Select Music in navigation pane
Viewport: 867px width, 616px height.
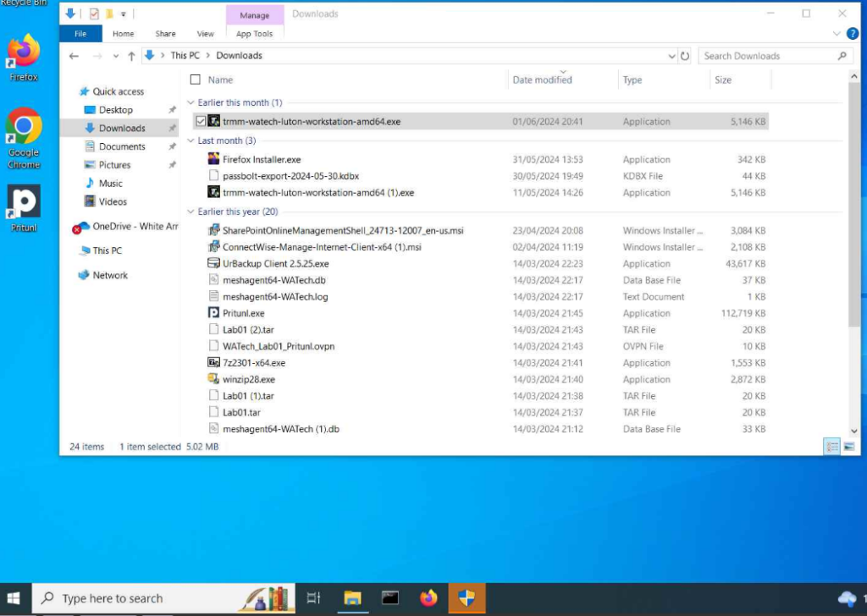[111, 184]
